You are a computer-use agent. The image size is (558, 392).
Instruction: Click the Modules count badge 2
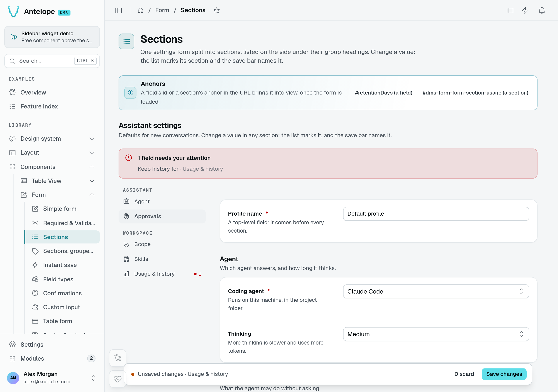click(x=91, y=358)
